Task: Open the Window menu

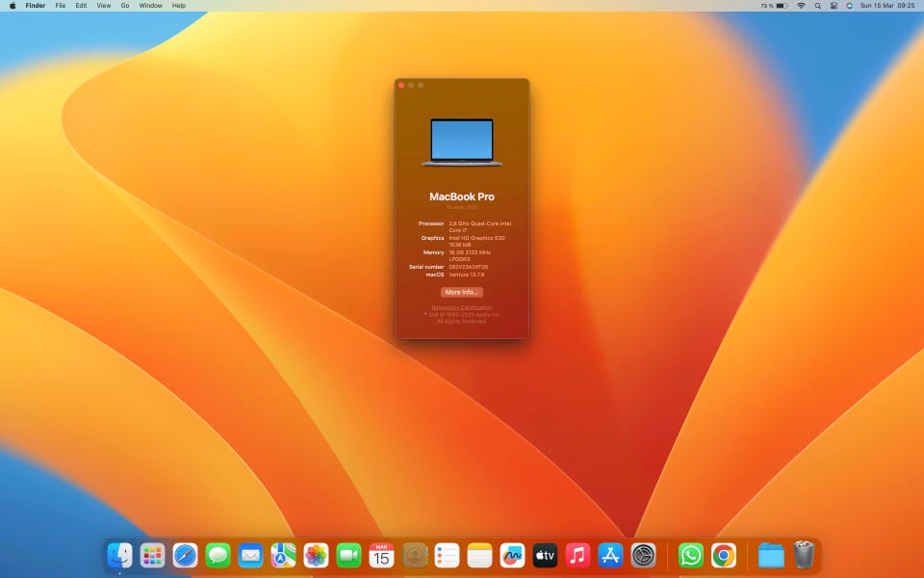Action: point(150,6)
